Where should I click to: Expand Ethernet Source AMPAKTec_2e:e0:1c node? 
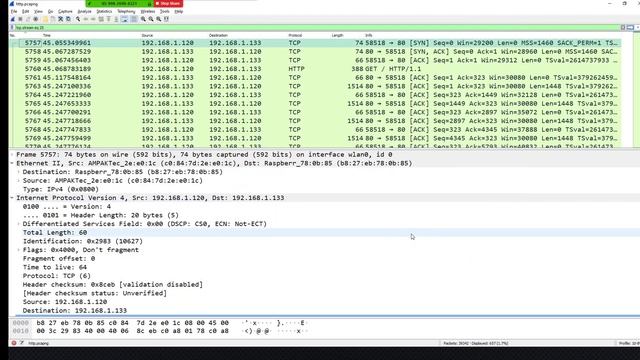point(18,180)
